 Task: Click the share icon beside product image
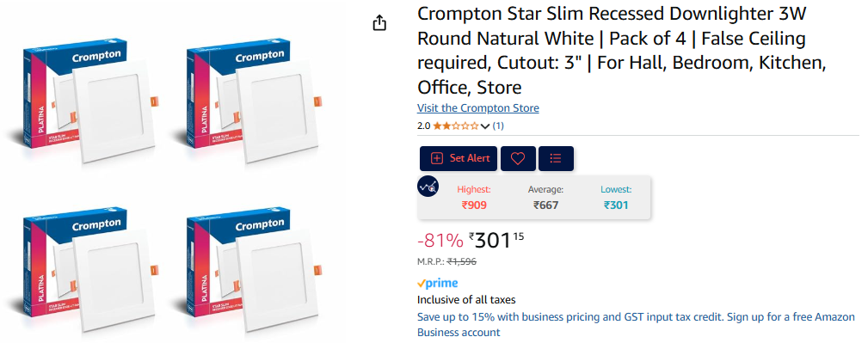379,23
